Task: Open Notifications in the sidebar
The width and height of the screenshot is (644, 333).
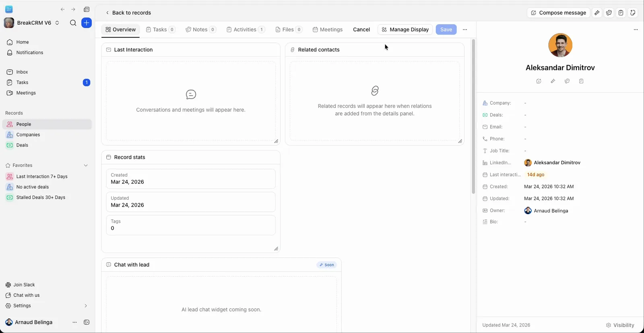Action: pyautogui.click(x=47, y=53)
